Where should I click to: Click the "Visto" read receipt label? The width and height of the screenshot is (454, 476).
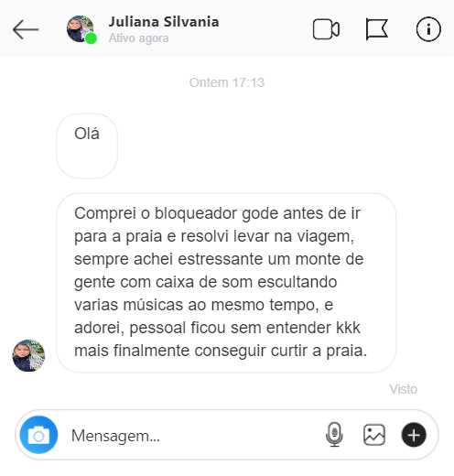pos(404,389)
